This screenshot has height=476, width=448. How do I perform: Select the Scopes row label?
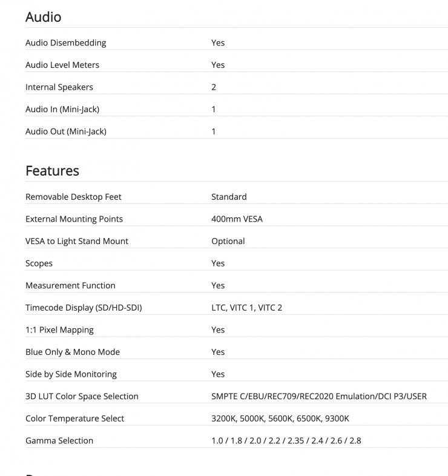(39, 263)
